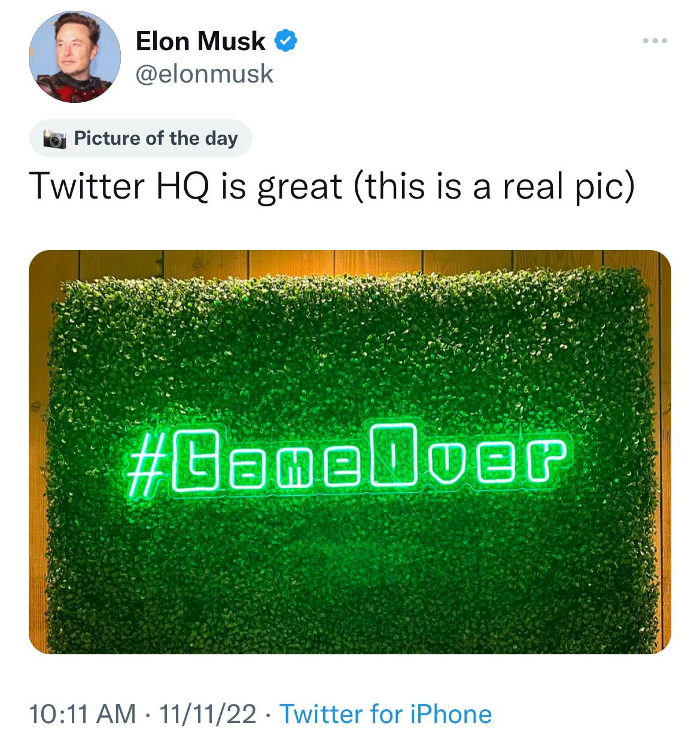Select the Picture of the day tag

click(141, 139)
